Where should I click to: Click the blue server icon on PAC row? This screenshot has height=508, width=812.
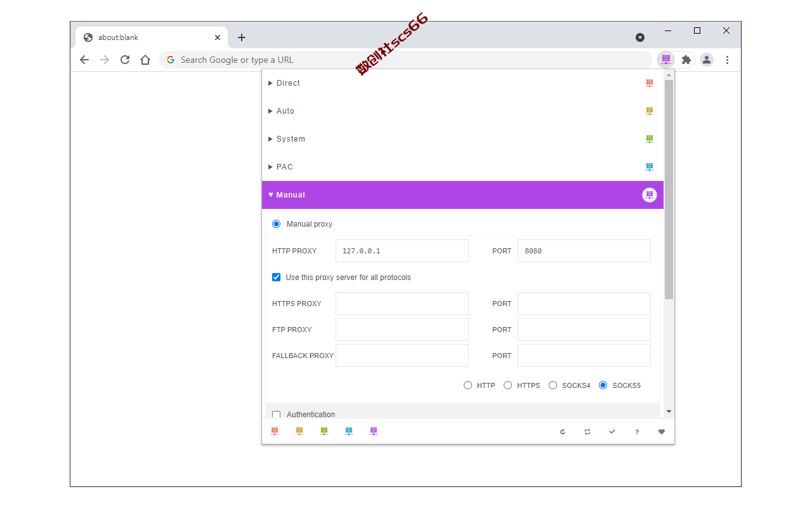click(650, 167)
